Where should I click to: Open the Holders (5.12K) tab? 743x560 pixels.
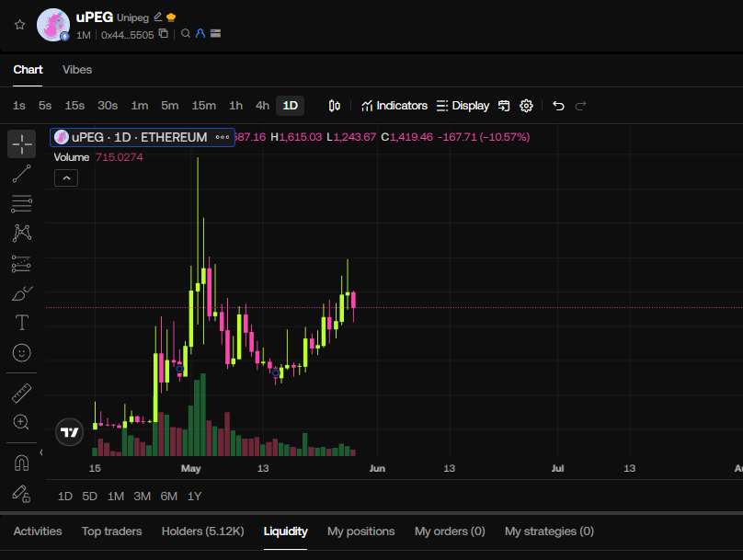point(203,531)
